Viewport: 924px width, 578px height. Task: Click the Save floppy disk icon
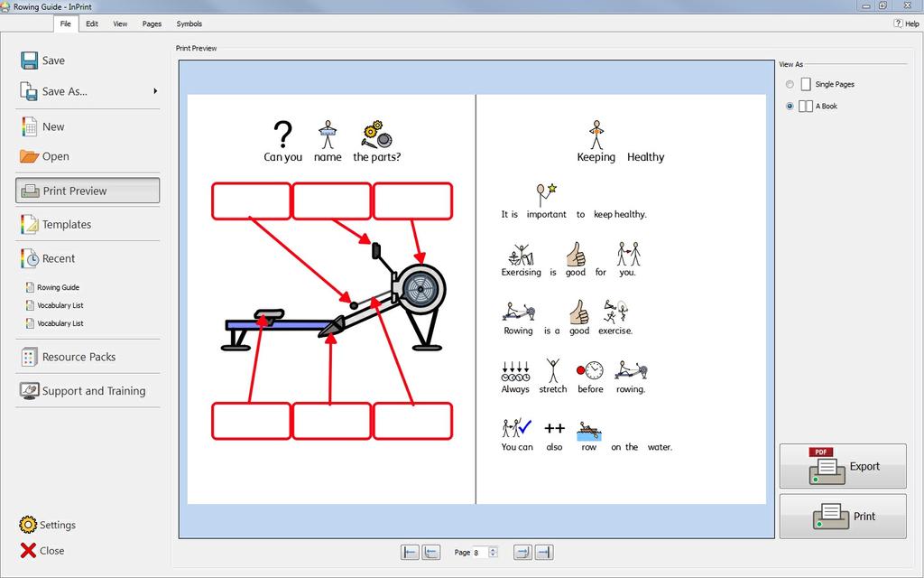29,61
